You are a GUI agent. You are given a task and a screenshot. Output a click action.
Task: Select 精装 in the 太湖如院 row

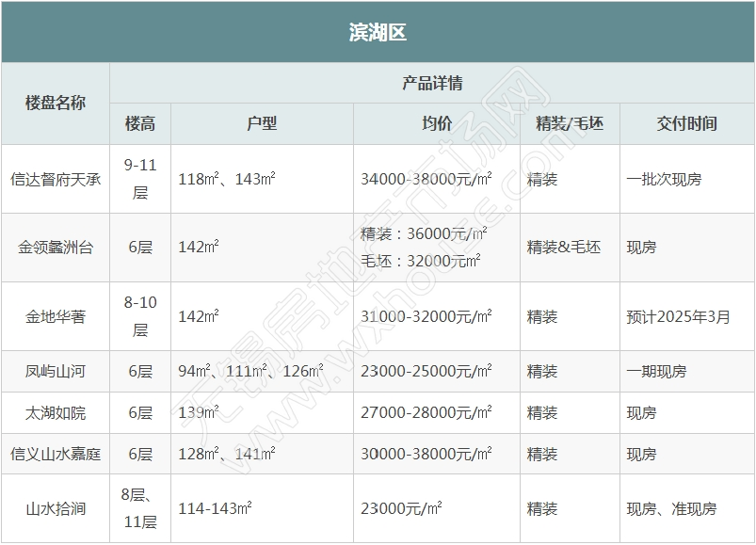pyautogui.click(x=542, y=413)
